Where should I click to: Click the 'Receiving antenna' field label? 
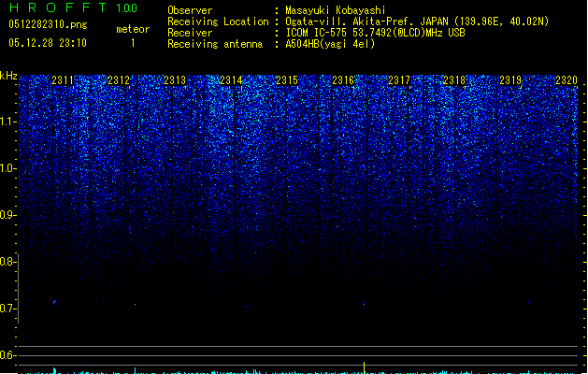pyautogui.click(x=215, y=44)
